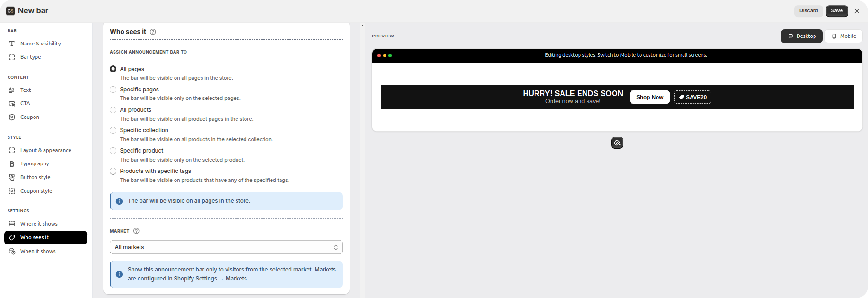Click info banner about all pages visibility
868x298 pixels.
point(226,201)
